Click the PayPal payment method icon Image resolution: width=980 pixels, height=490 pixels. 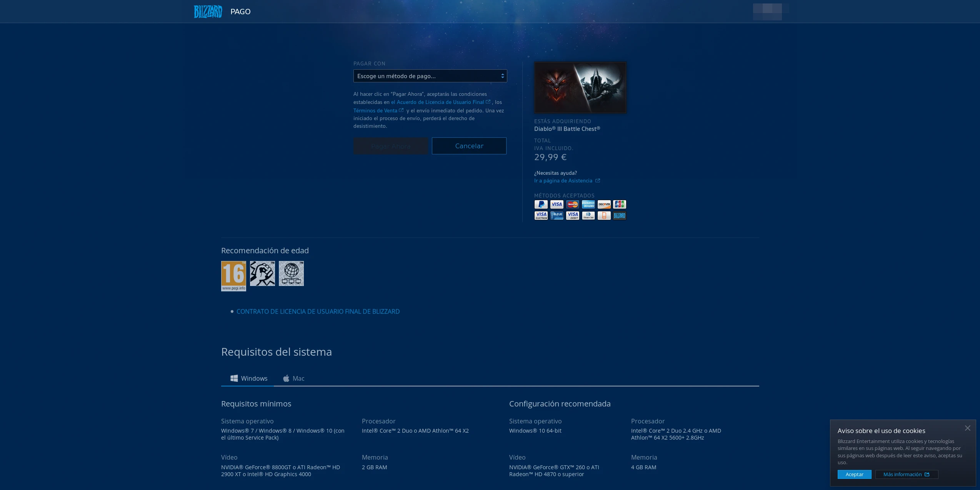click(541, 204)
